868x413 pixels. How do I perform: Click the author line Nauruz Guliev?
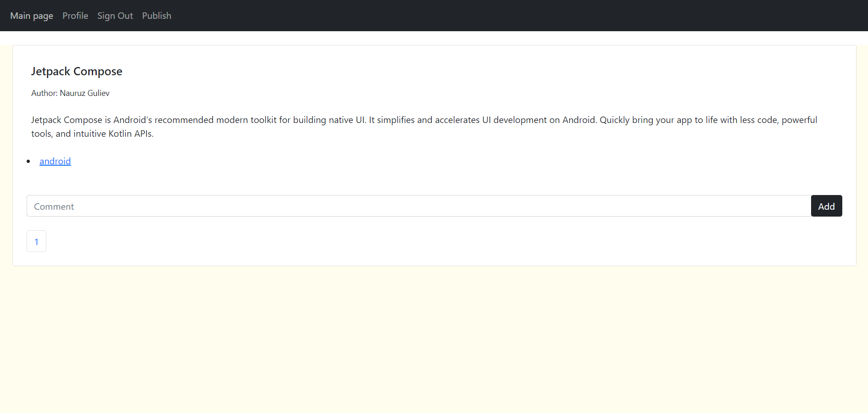[x=70, y=93]
